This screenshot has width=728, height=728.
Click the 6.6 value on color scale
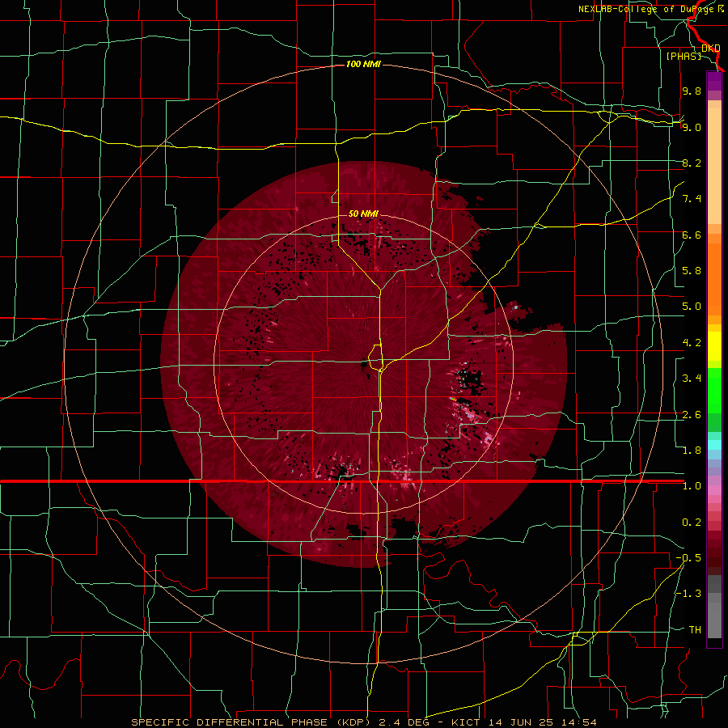click(x=692, y=235)
